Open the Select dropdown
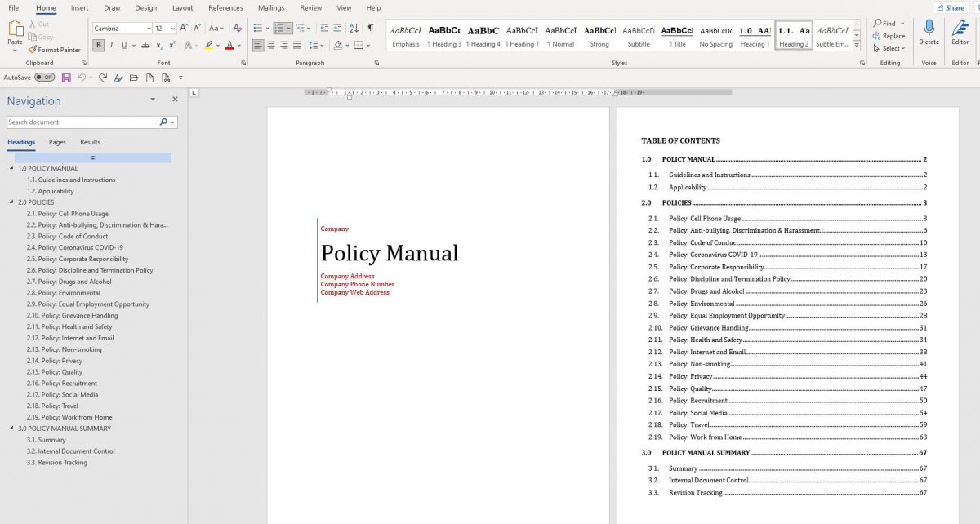The height and width of the screenshot is (524, 980). pos(889,48)
